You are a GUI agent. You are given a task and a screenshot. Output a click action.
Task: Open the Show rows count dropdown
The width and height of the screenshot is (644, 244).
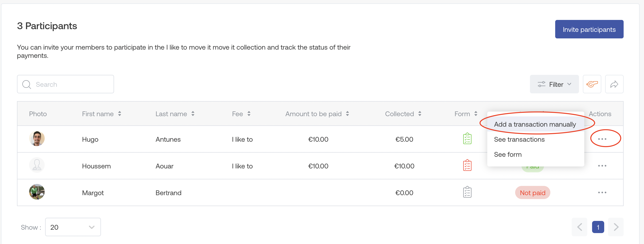73,227
